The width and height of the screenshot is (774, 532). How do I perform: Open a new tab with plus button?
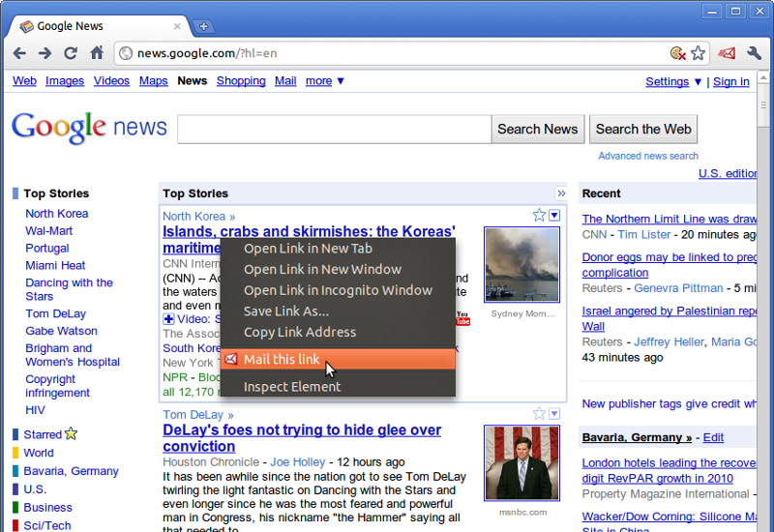203,27
